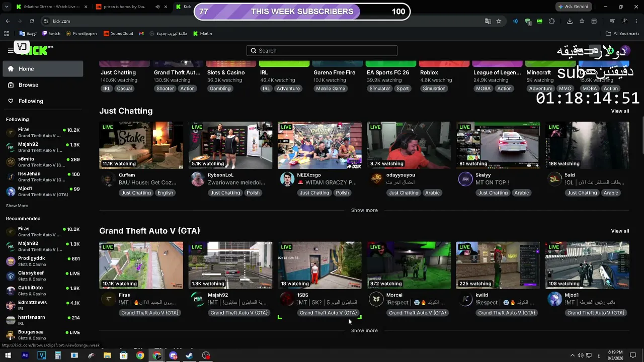Open Ask Gemini

pos(574,7)
